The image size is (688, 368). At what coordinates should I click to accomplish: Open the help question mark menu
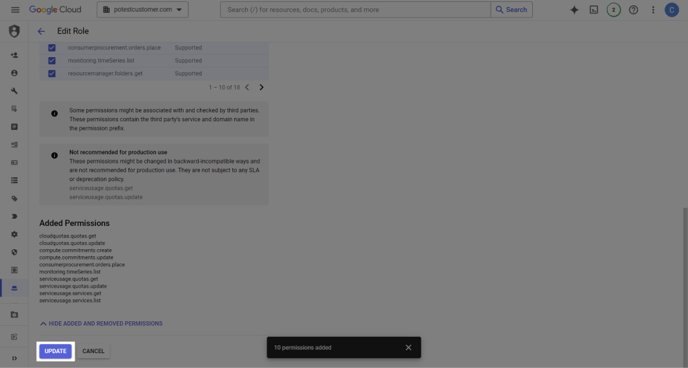633,10
